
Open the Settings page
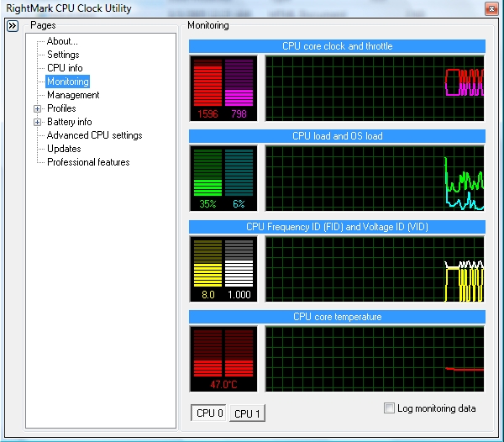63,55
